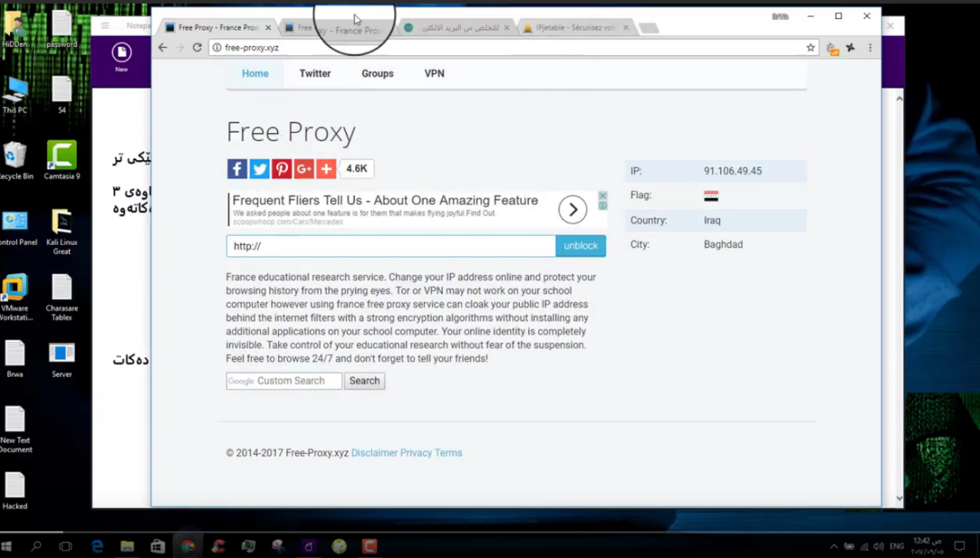Open the Privacy link
The height and width of the screenshot is (558, 980).
(416, 453)
